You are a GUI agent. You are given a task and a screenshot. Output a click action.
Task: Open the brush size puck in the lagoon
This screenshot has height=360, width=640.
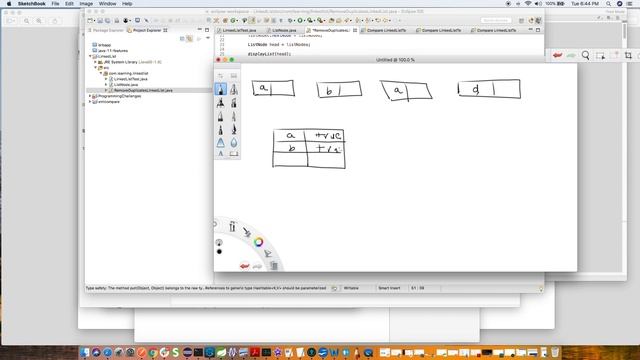pos(219,242)
